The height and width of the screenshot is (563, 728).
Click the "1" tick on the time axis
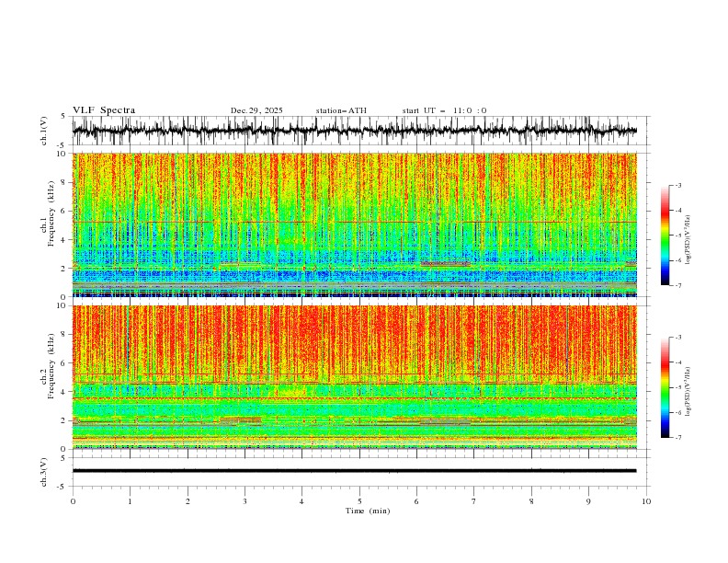pyautogui.click(x=130, y=501)
